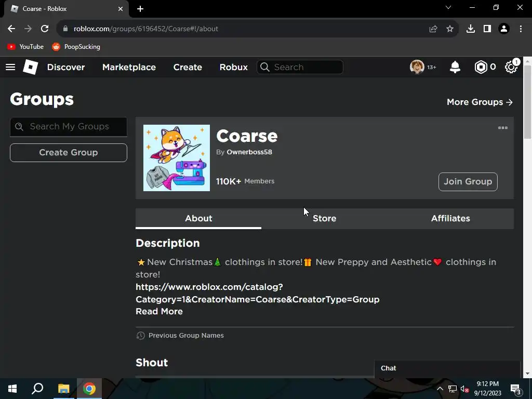Click the page vertical scrollbar thumb
This screenshot has width=532, height=399.
527,102
